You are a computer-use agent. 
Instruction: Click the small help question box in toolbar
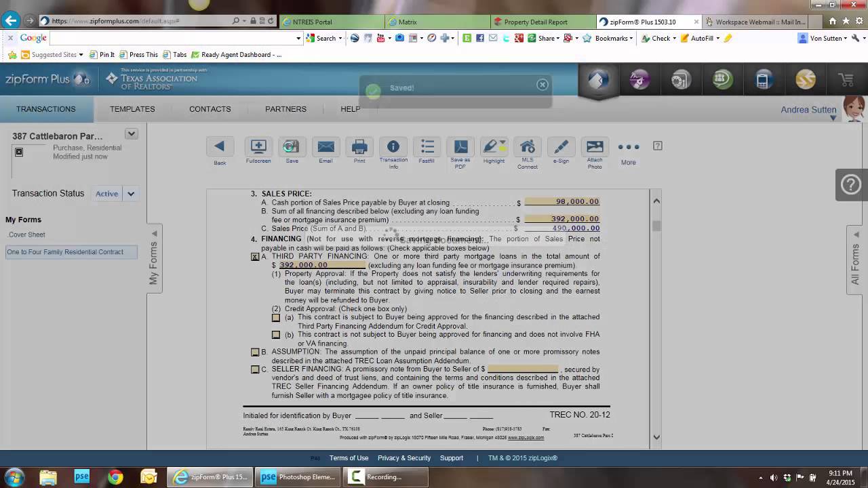click(657, 146)
